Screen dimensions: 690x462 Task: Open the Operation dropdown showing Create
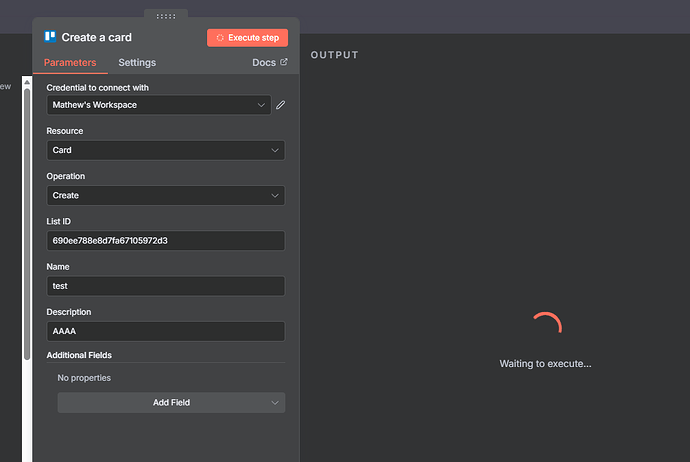click(165, 195)
